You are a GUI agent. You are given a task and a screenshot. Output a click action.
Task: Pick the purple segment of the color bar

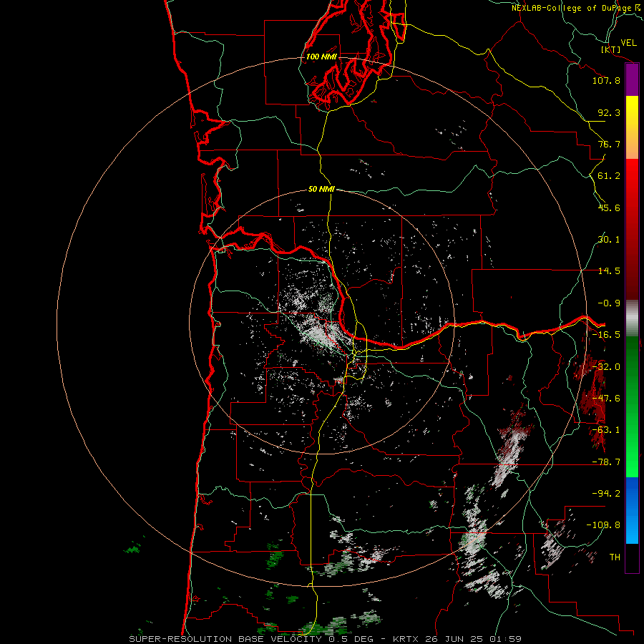pos(632,80)
